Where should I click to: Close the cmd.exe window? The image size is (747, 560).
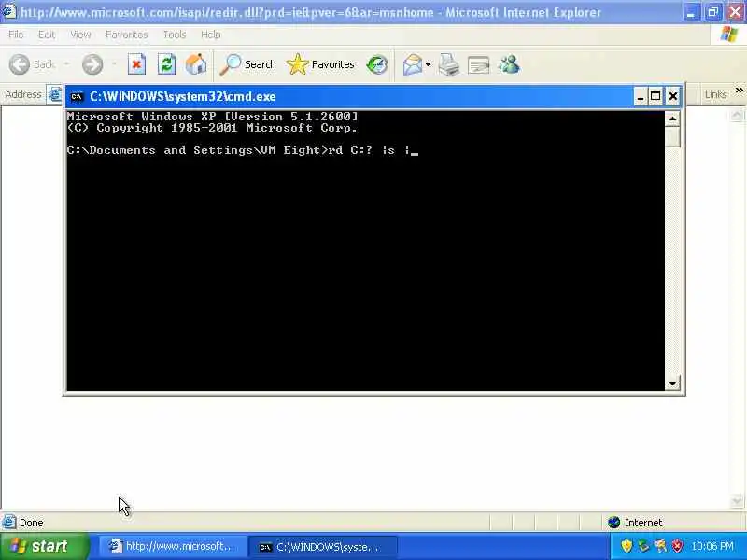(x=672, y=97)
